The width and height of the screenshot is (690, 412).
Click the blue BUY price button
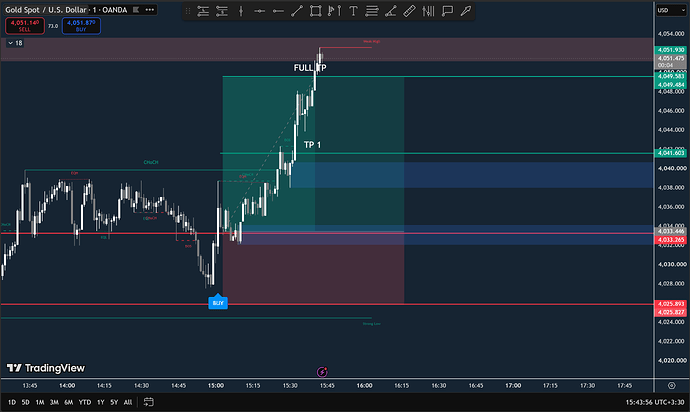coord(81,26)
